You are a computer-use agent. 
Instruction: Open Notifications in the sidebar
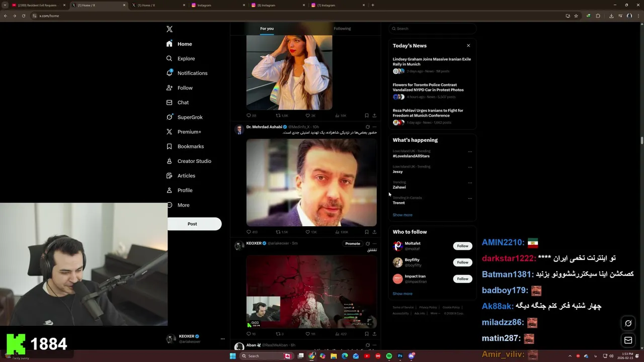pos(187,73)
